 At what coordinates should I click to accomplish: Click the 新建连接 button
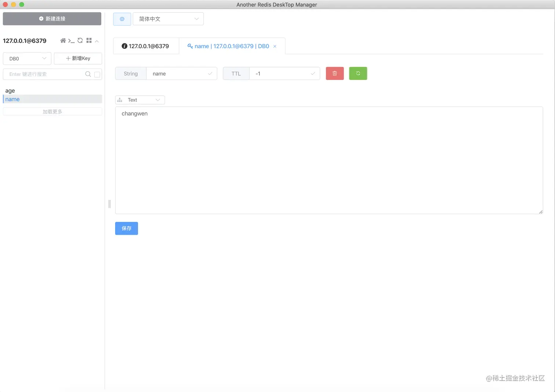[52, 19]
